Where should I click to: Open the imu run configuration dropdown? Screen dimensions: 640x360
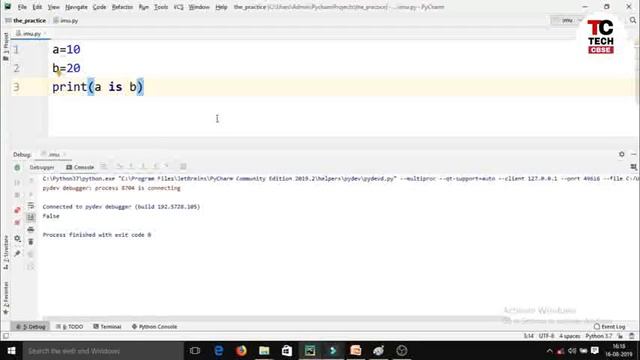[x=567, y=20]
